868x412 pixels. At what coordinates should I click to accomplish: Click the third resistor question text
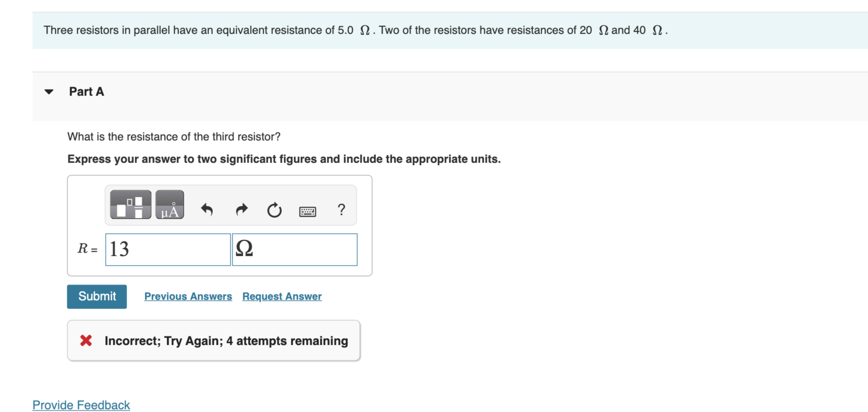point(174,137)
